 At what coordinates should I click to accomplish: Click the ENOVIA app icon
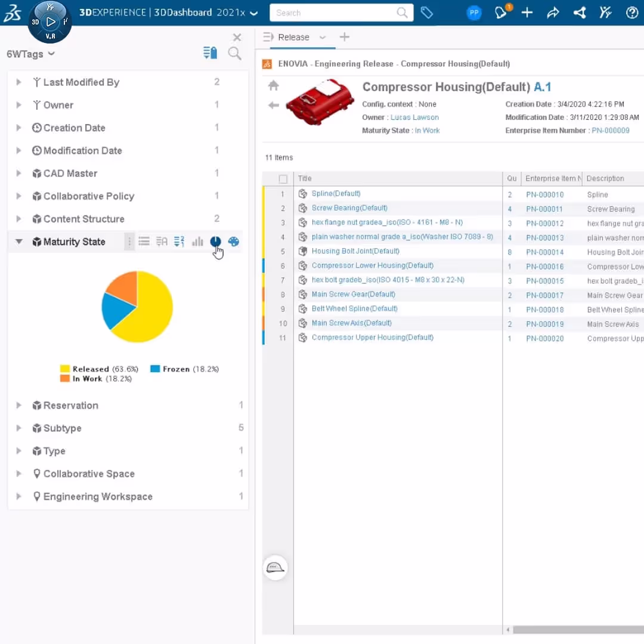click(267, 64)
